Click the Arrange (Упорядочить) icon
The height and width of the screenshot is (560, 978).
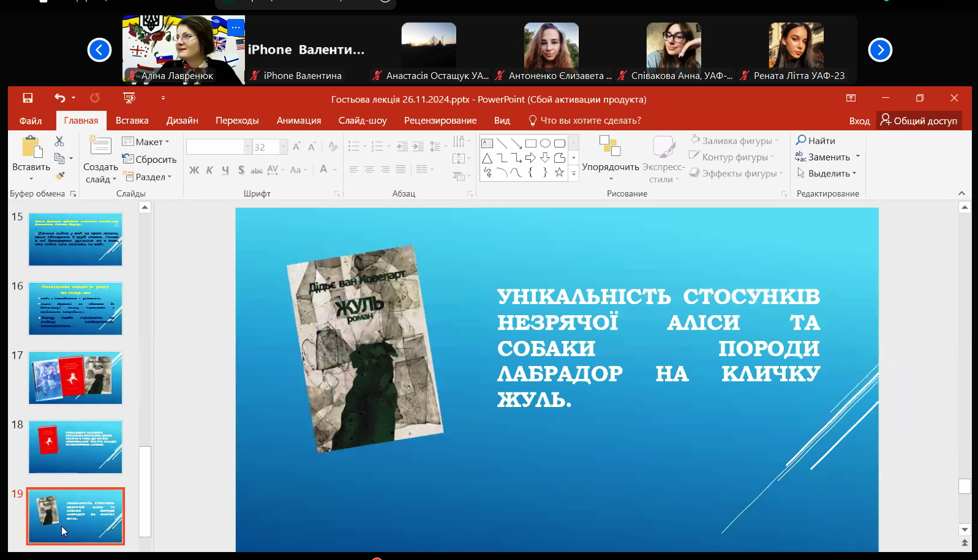610,146
